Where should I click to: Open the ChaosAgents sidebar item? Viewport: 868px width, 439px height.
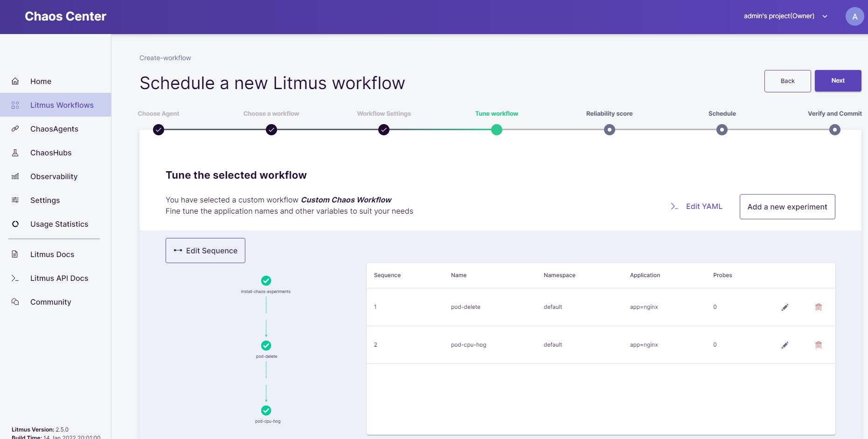click(x=54, y=129)
